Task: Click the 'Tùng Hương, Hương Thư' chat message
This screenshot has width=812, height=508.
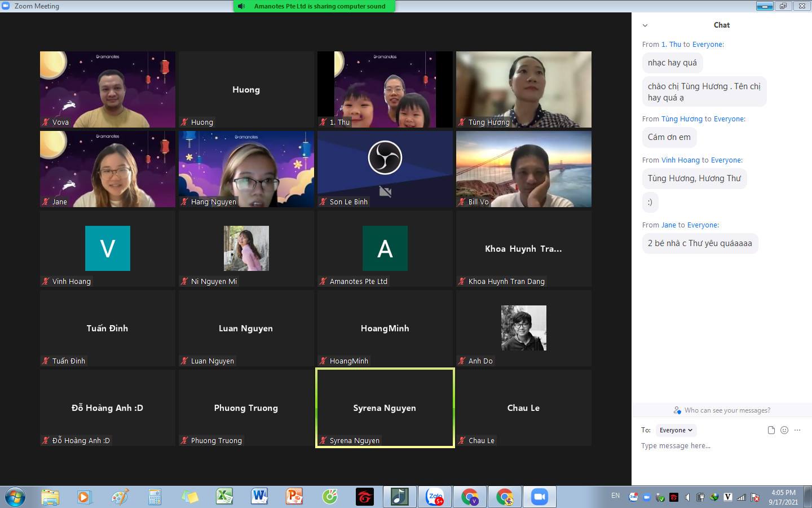Action: coord(694,178)
